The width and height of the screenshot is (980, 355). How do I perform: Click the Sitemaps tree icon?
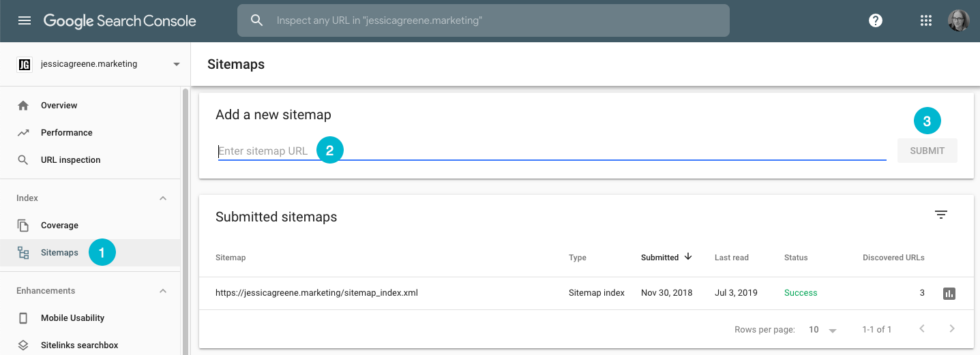coord(23,253)
